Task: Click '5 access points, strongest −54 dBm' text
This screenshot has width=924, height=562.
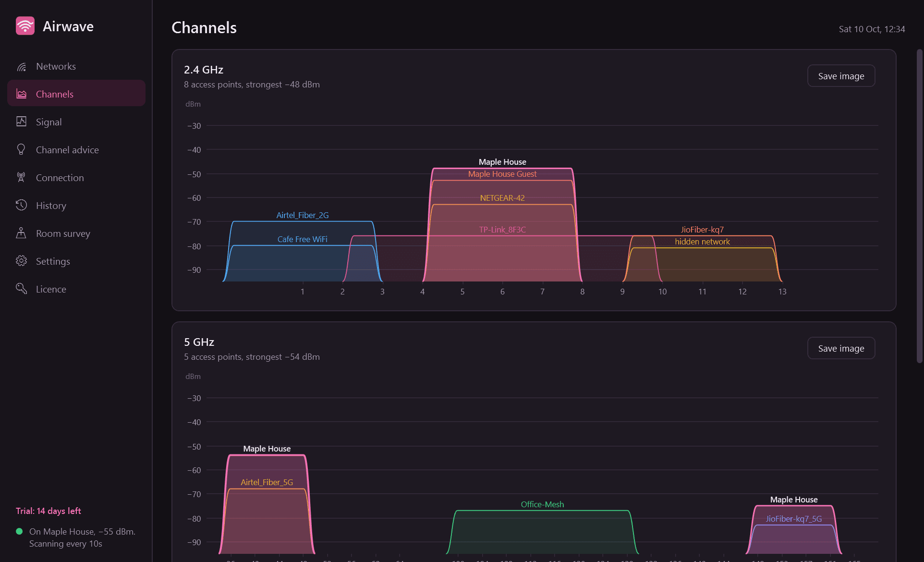Action: click(252, 357)
